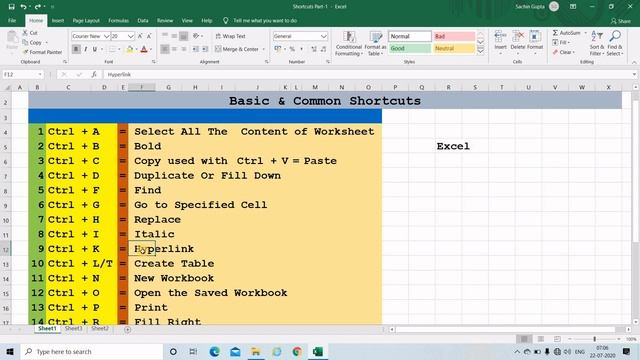This screenshot has width=640, height=360.
Task: Open File Explorer from taskbar
Action: point(256,351)
